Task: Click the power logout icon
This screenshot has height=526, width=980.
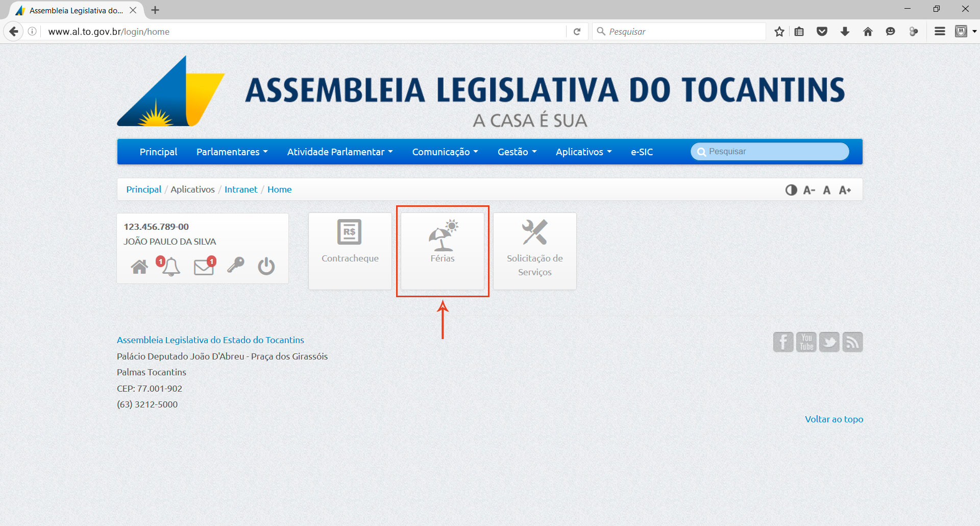Action: click(x=266, y=266)
